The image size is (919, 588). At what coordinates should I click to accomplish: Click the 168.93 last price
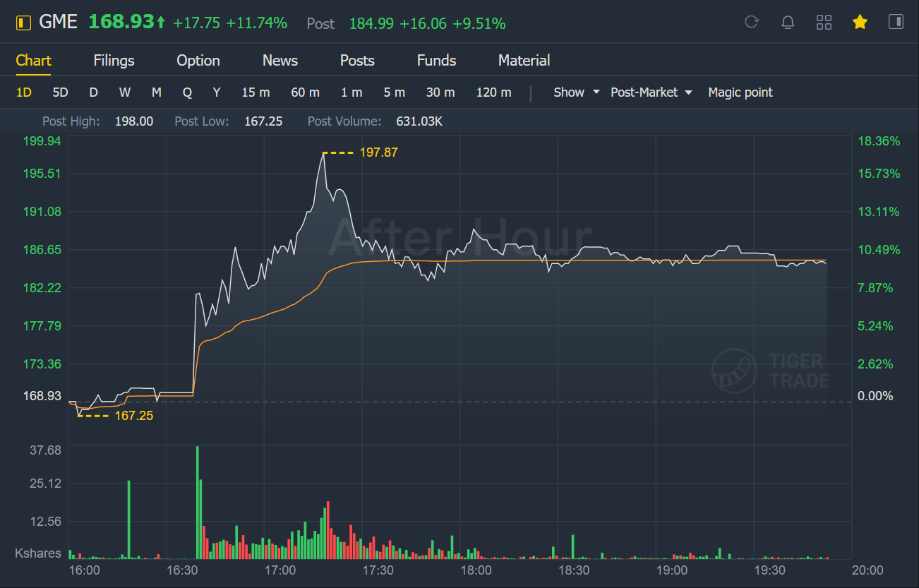[121, 23]
